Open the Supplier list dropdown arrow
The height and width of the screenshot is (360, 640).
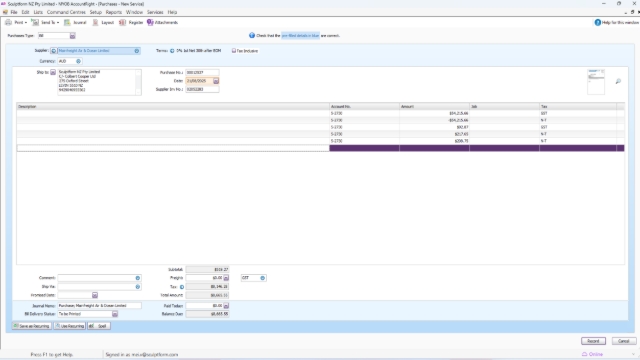pyautogui.click(x=137, y=51)
